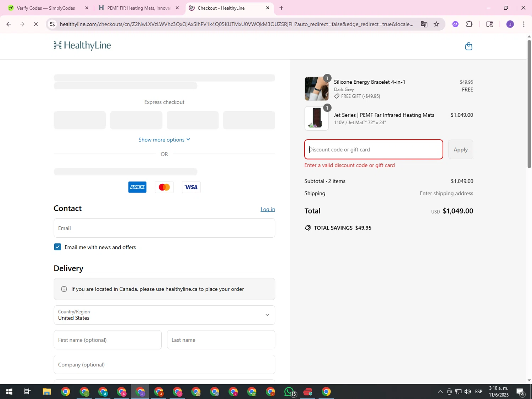Click the Discount code or gift card field
The height and width of the screenshot is (399, 532).
click(373, 149)
